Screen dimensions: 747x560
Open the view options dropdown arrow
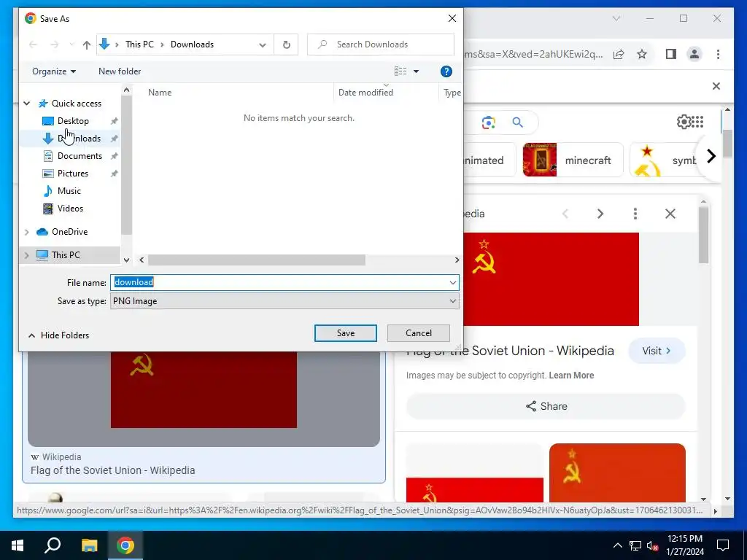coord(416,71)
